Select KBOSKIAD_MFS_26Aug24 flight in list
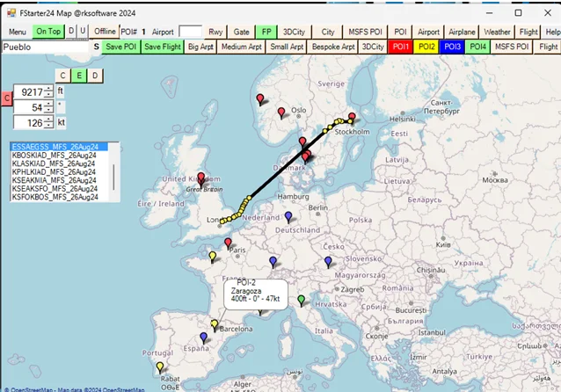Viewport: 561px width, 392px height. coord(60,156)
